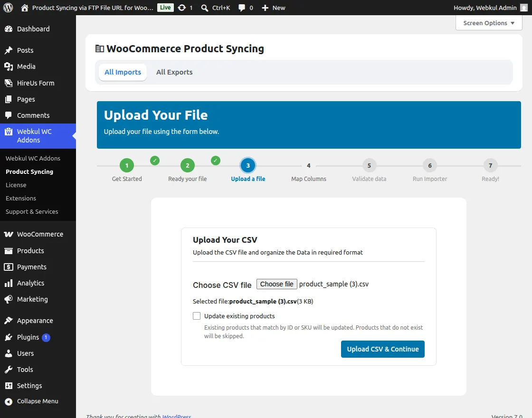
Task: Click the Ctrl+K search label
Action: click(x=221, y=8)
